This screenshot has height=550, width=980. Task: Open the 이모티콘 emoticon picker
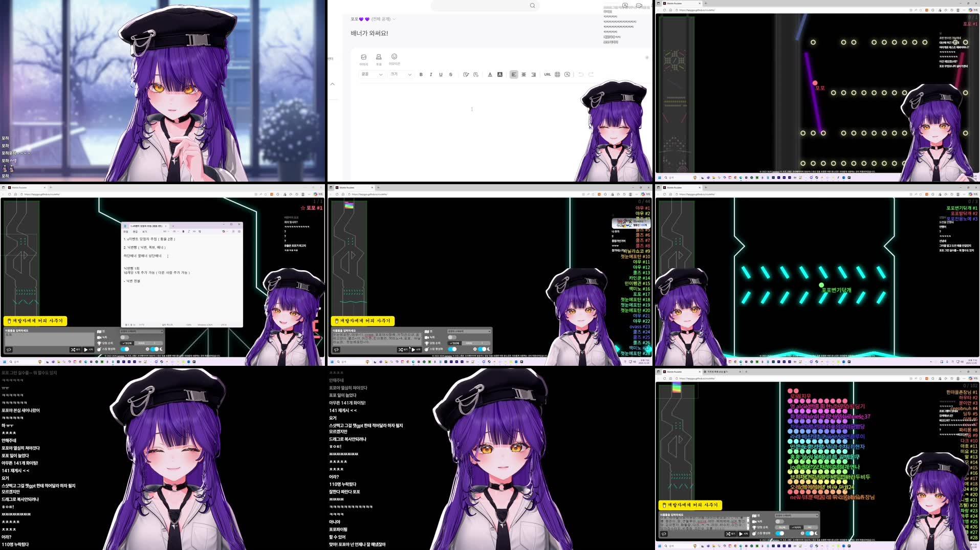(x=394, y=57)
